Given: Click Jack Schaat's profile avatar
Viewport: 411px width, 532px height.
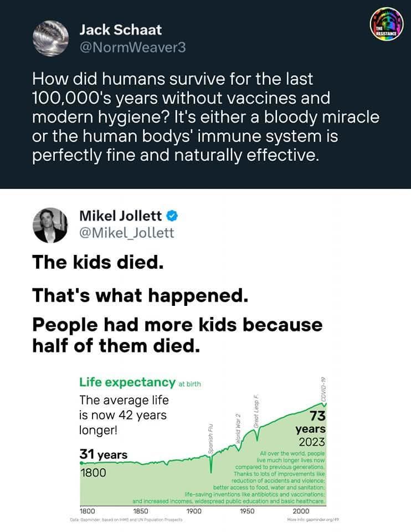Looking at the screenshot, I should tap(51, 38).
